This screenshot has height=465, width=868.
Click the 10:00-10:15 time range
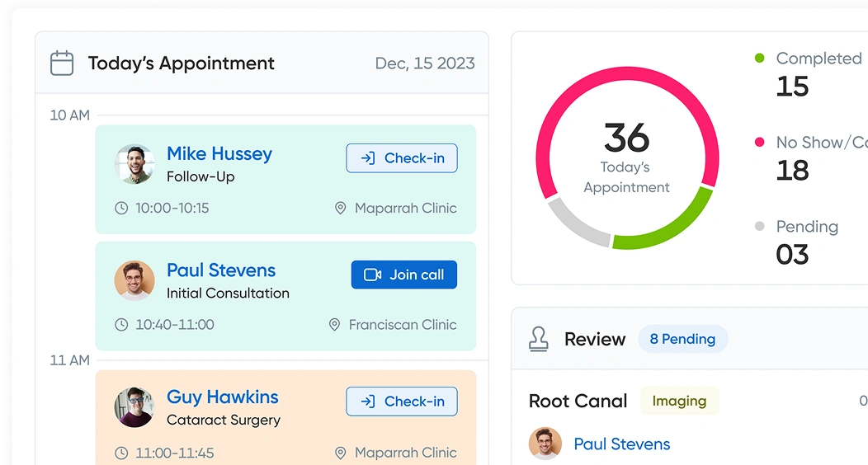click(x=172, y=209)
